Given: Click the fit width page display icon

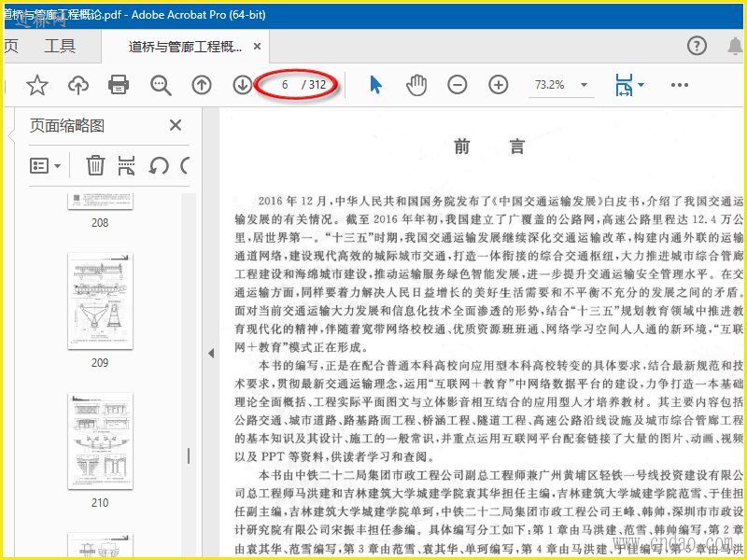Looking at the screenshot, I should coord(624,85).
